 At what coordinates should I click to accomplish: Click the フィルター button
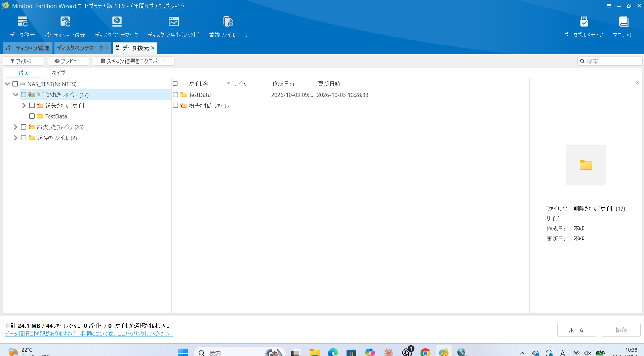24,61
